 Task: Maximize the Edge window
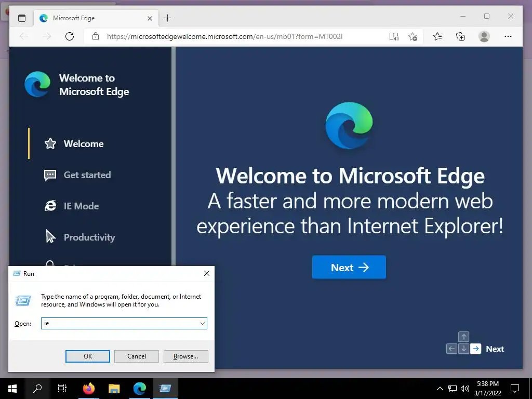click(487, 16)
